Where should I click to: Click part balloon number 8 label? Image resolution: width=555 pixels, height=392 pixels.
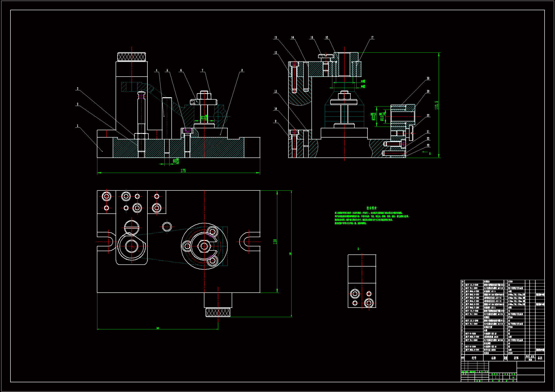[242, 70]
